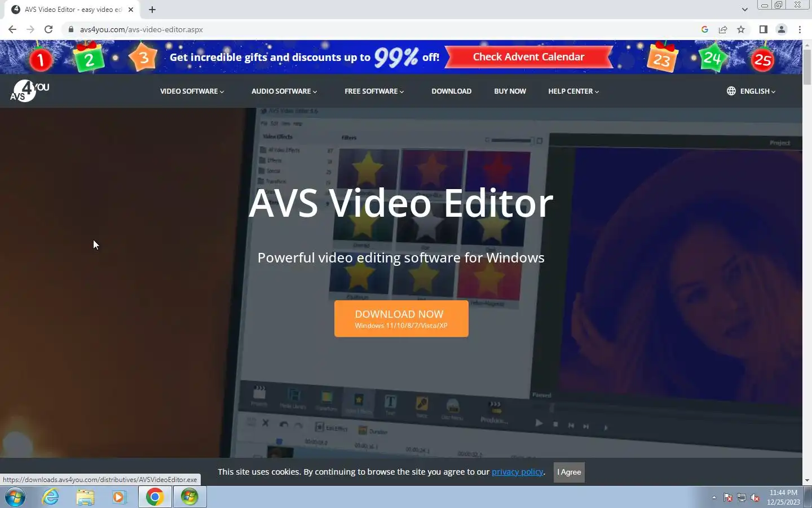Accept cookies with I Agree
The image size is (812, 508).
pos(569,472)
